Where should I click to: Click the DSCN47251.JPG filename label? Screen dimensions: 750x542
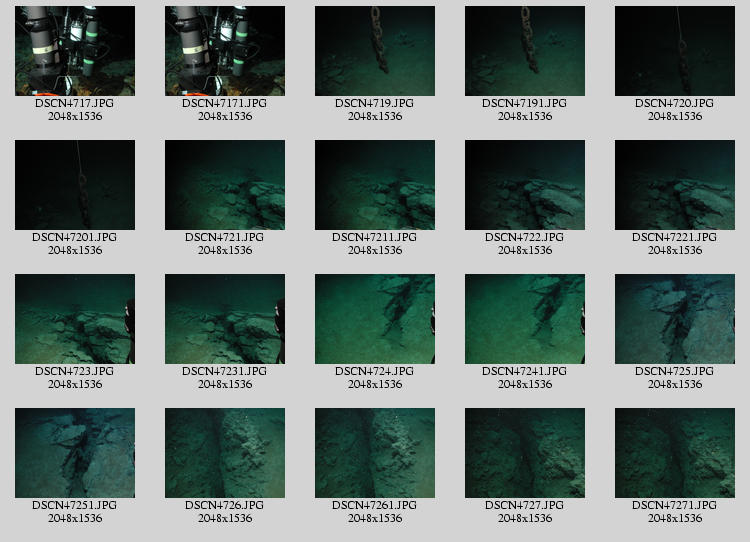75,505
